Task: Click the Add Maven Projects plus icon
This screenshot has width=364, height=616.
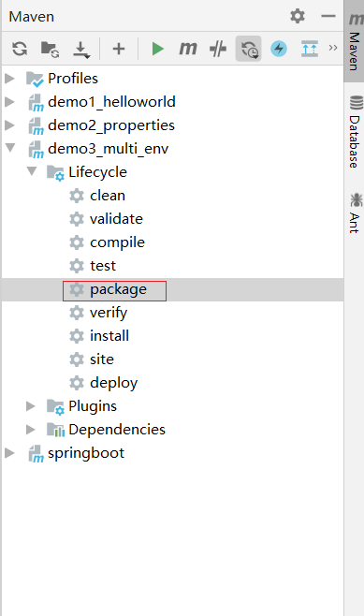Action: click(119, 49)
